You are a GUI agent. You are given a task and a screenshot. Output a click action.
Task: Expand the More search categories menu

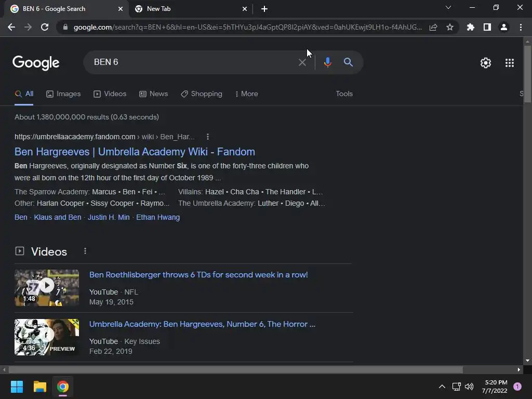point(246,94)
